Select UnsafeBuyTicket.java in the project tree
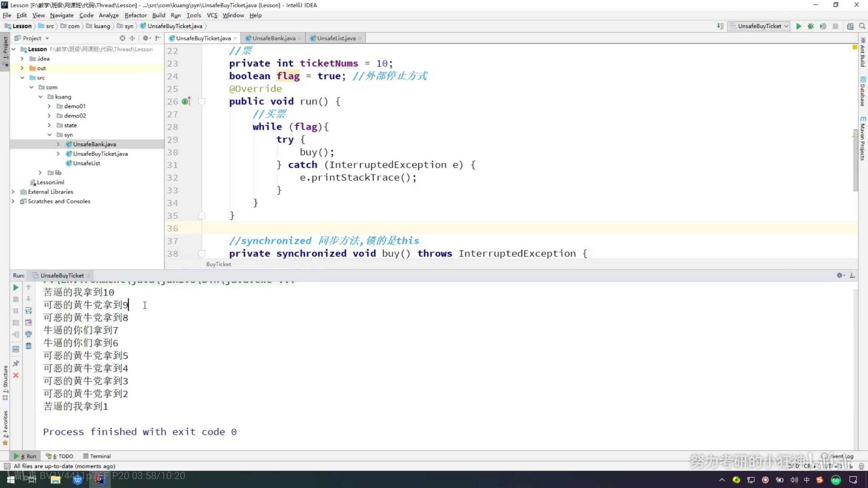The image size is (868, 488). click(x=100, y=154)
